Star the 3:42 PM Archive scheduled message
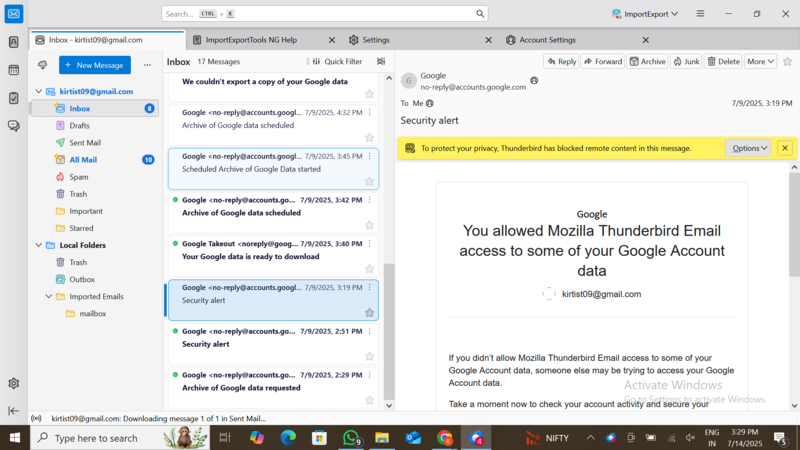 (369, 225)
